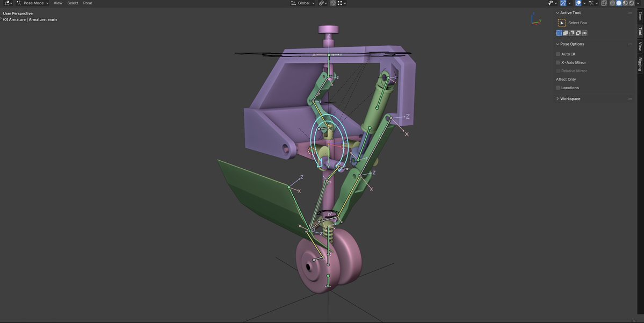Toggle the show overlays icon

click(578, 3)
